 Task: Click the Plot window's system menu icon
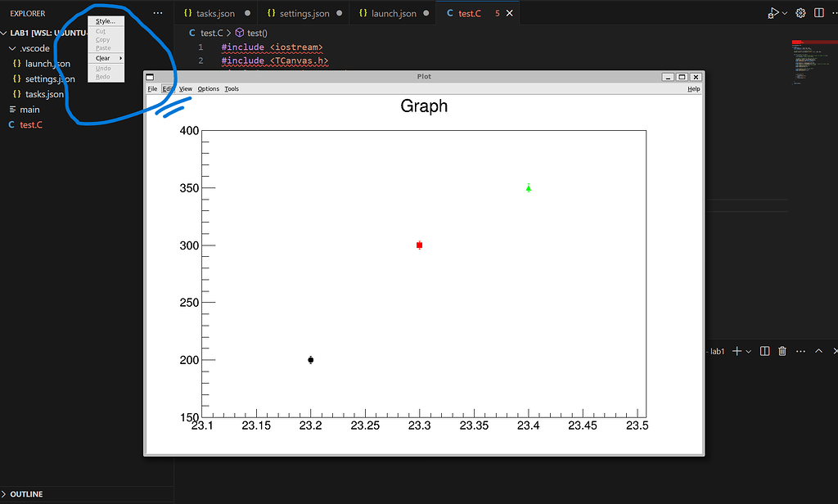(x=149, y=76)
